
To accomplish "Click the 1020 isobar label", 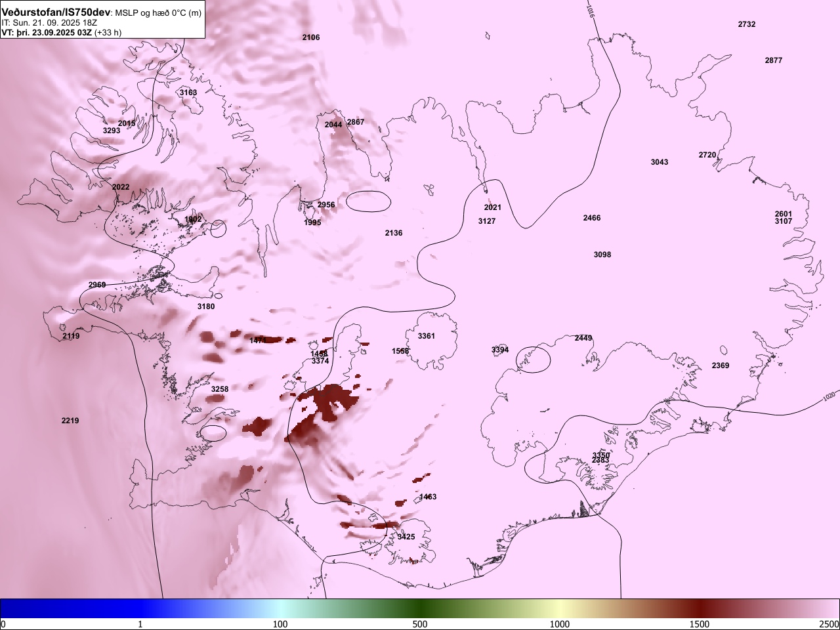I will click(x=830, y=396).
